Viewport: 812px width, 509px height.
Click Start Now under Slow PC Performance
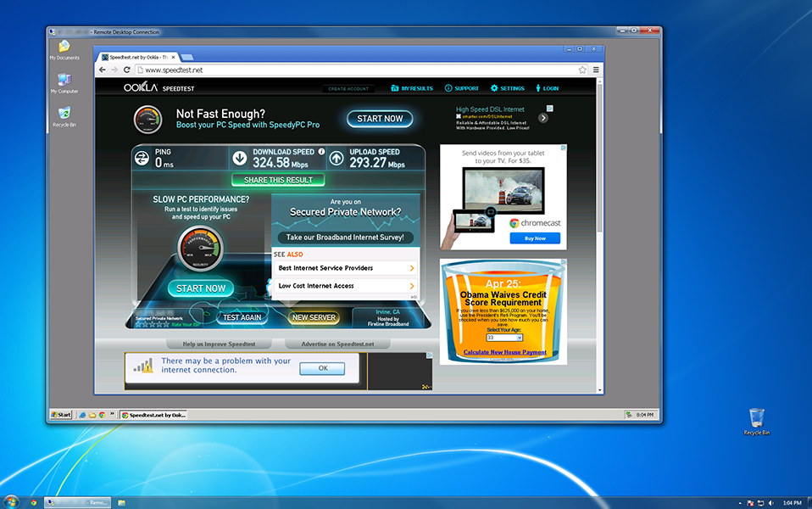(x=201, y=288)
